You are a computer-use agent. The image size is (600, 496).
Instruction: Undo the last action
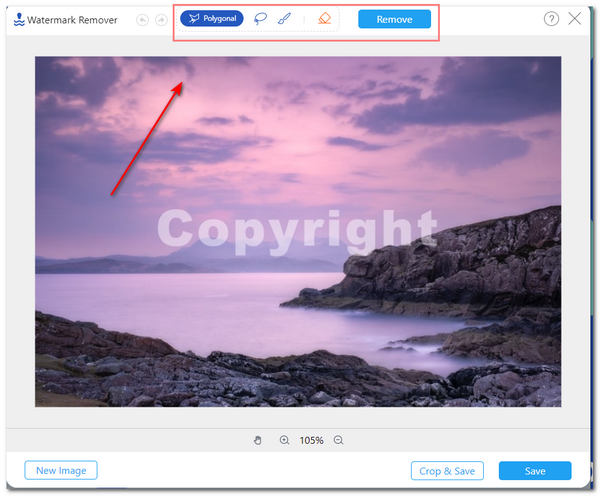tap(142, 20)
